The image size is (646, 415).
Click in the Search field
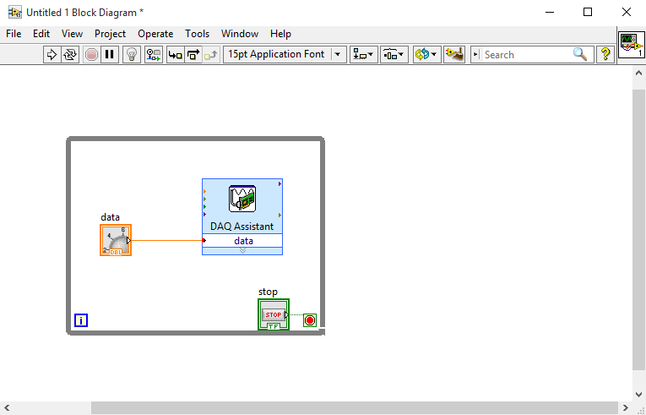527,55
